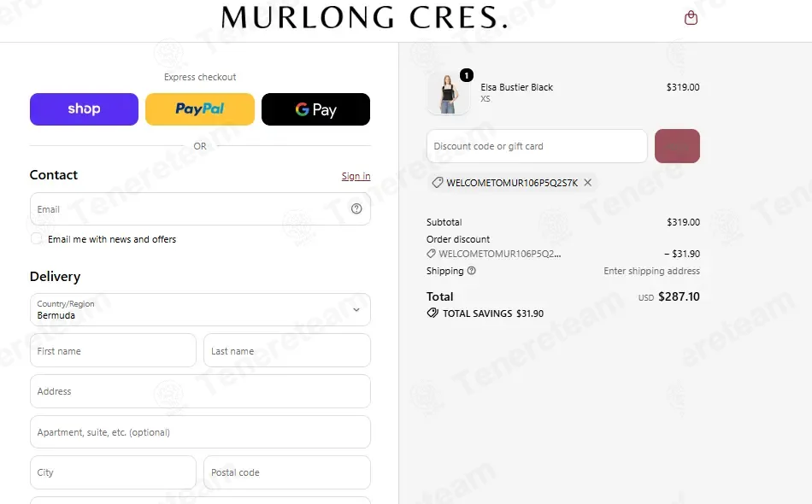Screen dimensions: 812x504
Task: Choose Google Pay express checkout
Action: [316, 109]
